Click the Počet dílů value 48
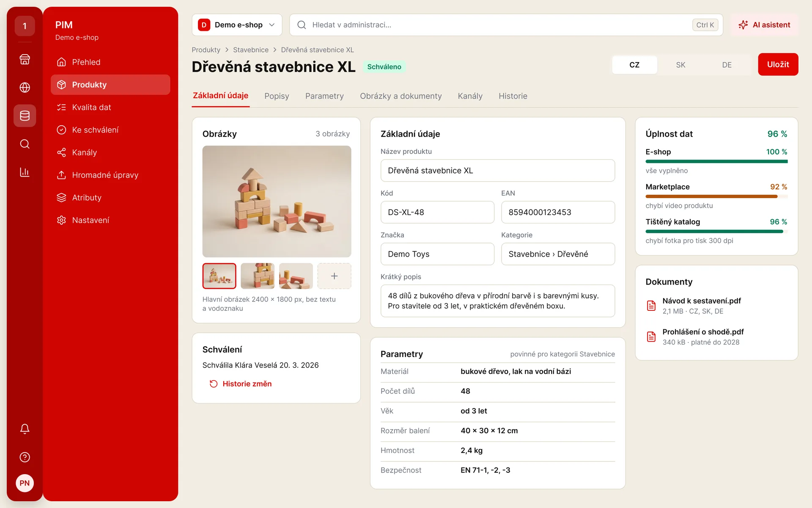Image resolution: width=812 pixels, height=508 pixels. tap(465, 392)
